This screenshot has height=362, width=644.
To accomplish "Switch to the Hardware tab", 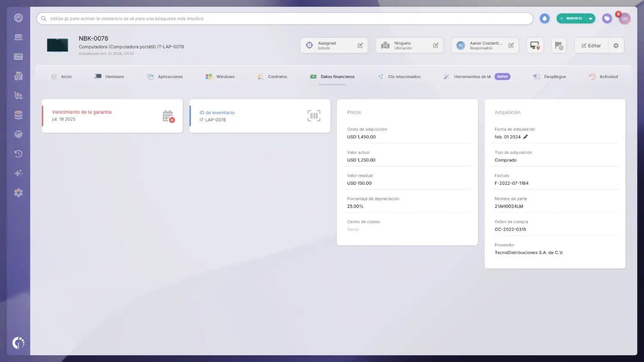I will click(x=109, y=77).
